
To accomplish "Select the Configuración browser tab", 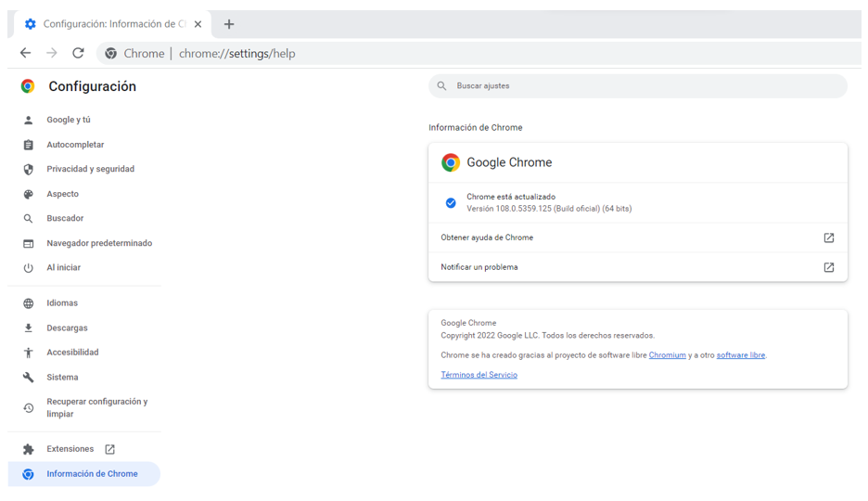I will click(113, 24).
